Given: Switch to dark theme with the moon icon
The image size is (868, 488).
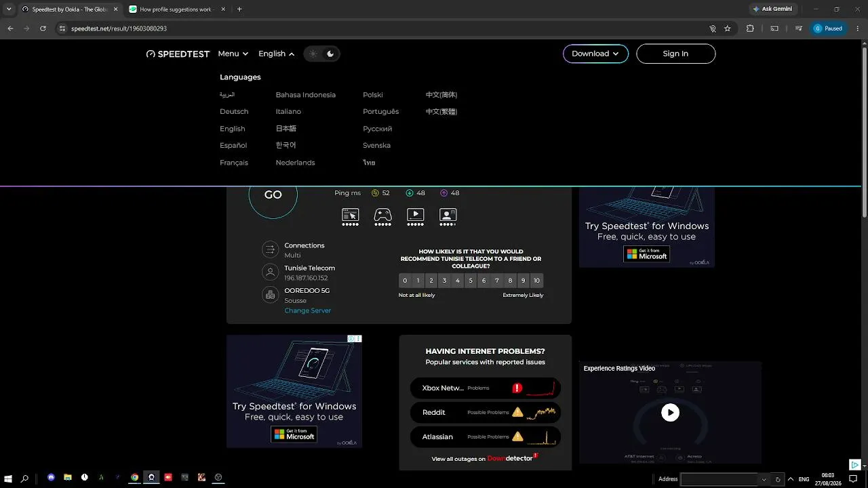Looking at the screenshot, I should click(x=330, y=54).
